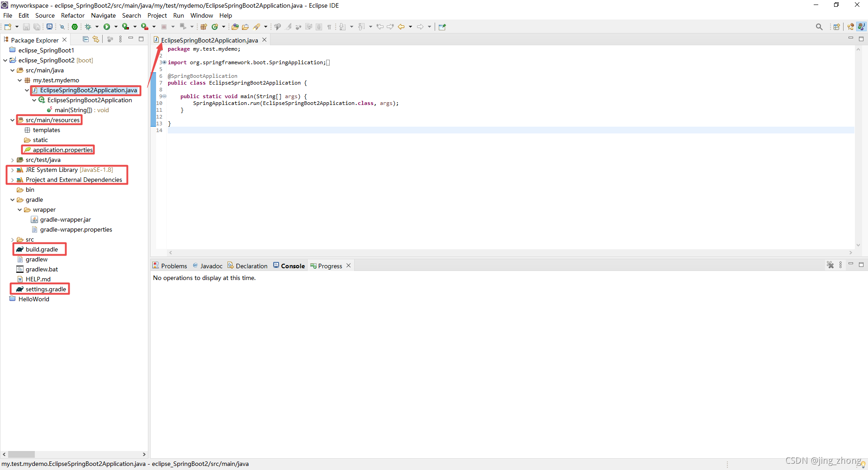Switch to the Problems tab

pyautogui.click(x=170, y=266)
